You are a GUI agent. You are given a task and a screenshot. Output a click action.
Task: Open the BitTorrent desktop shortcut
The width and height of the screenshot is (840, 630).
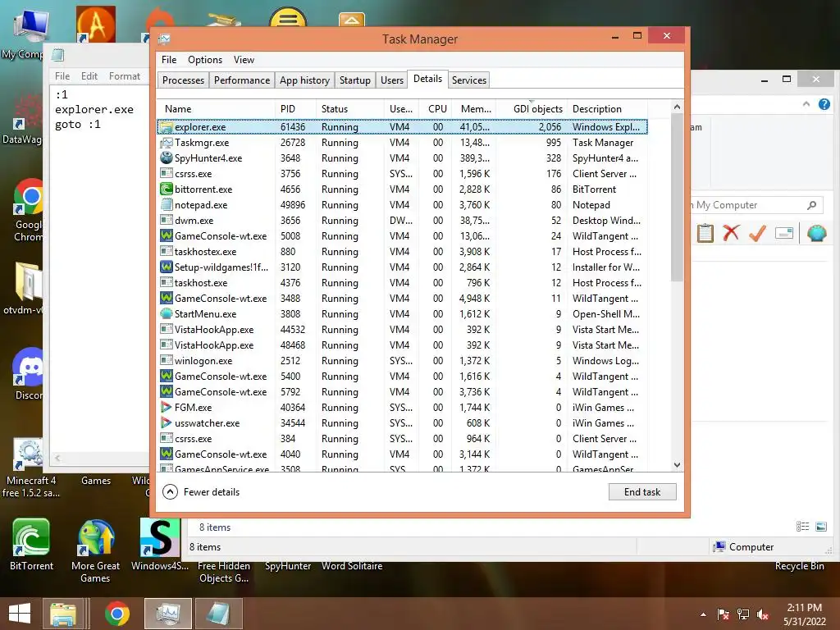pos(31,545)
